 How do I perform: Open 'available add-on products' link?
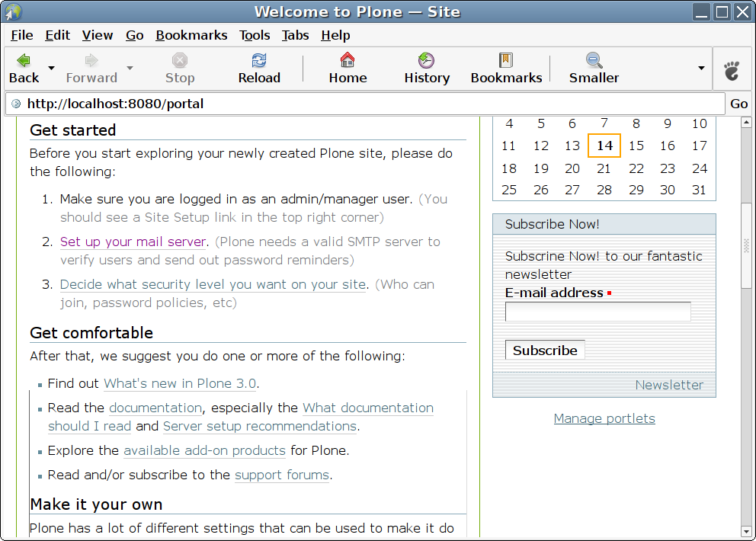(x=204, y=450)
